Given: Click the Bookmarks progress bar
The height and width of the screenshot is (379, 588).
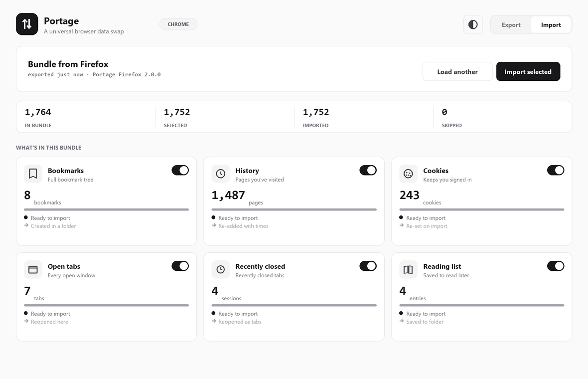Looking at the screenshot, I should [x=107, y=210].
